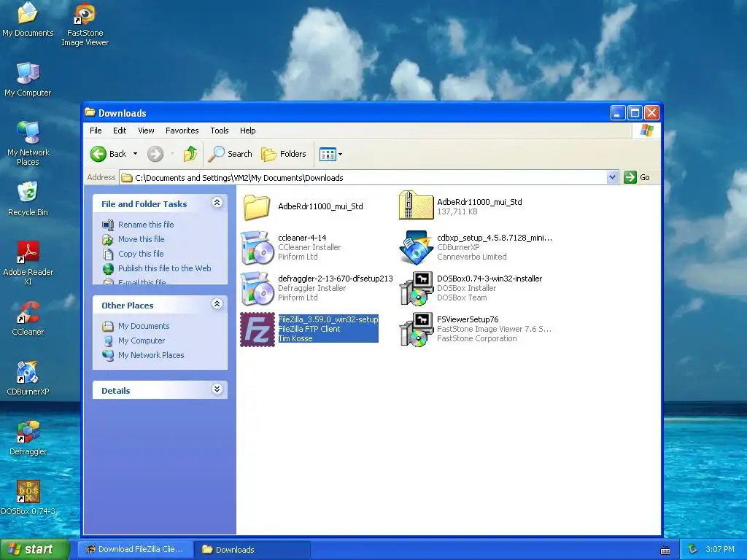Select My Network Places desktop icon
Screen dimensions: 747x560
(x=28, y=143)
